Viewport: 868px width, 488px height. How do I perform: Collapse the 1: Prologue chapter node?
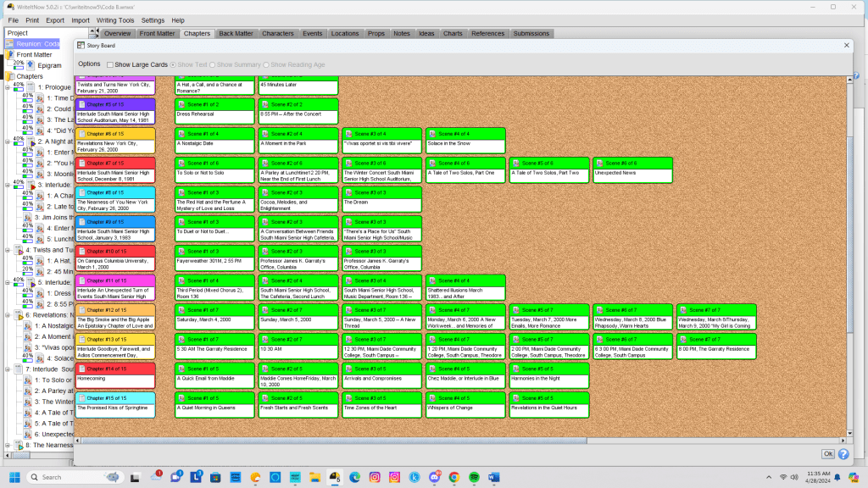[x=7, y=87]
